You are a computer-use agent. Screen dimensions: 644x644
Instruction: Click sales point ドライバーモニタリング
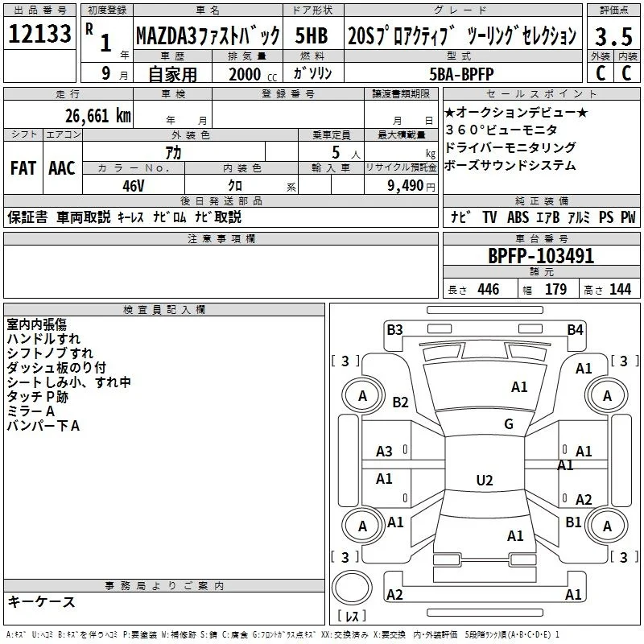click(x=510, y=147)
